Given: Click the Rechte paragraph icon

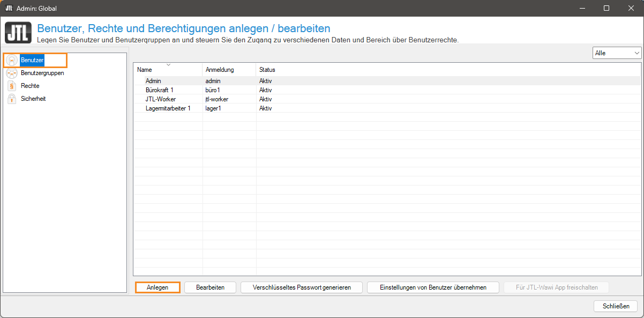Looking at the screenshot, I should click(12, 86).
